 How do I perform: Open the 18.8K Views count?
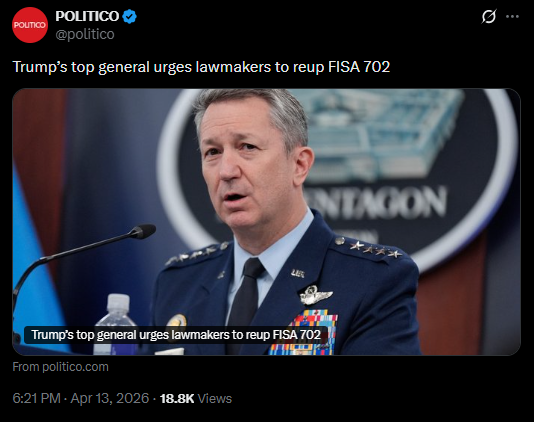point(196,398)
